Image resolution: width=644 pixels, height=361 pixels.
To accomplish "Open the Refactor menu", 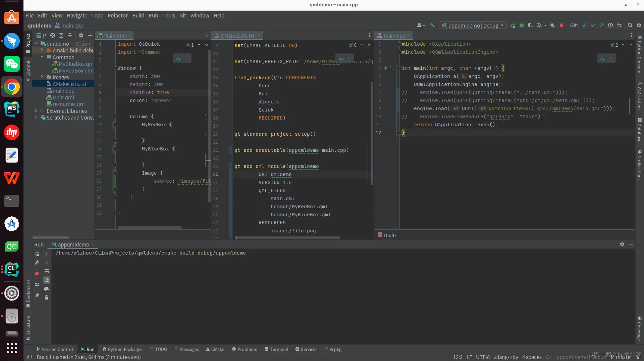I will 117,15.
